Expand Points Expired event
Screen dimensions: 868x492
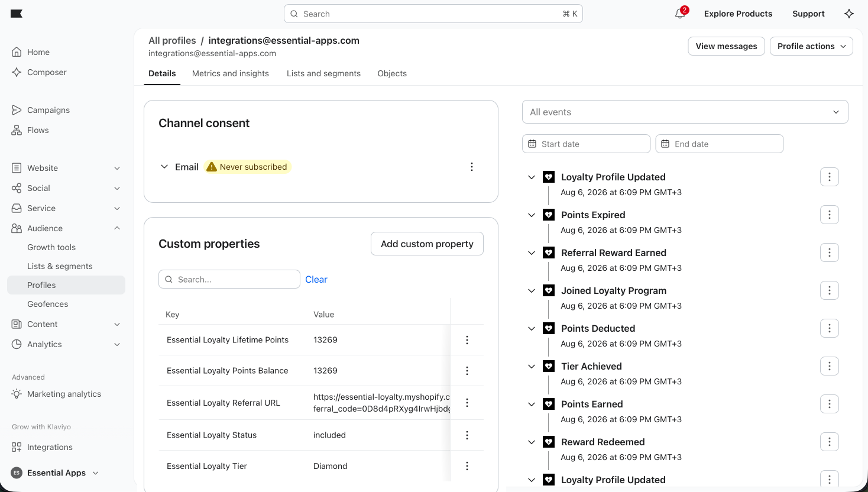click(532, 215)
